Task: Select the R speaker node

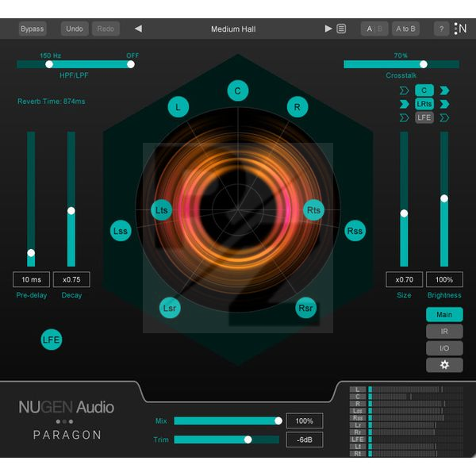Action: pos(297,107)
